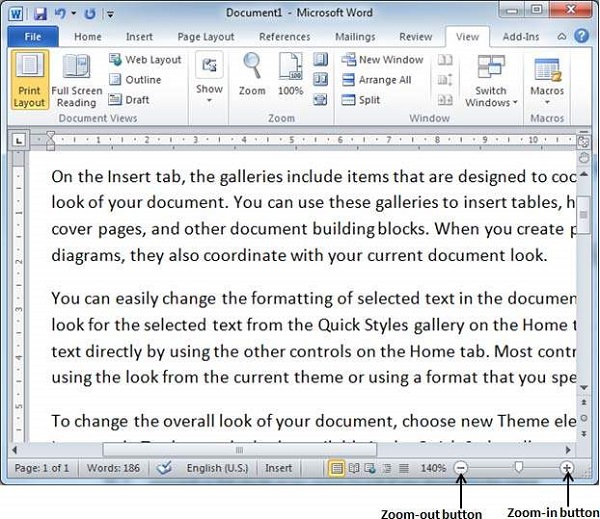
Task: Open the File tab
Action: point(32,37)
